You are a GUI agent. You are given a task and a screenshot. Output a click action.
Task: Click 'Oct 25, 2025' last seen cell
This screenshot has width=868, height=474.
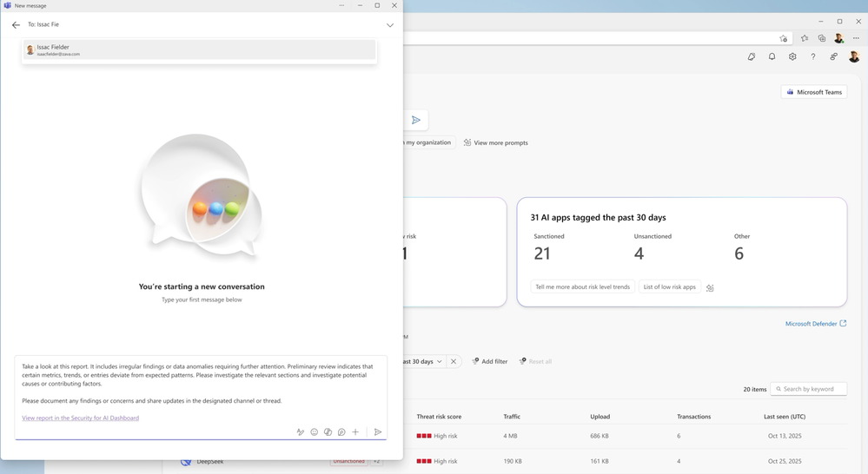point(785,461)
